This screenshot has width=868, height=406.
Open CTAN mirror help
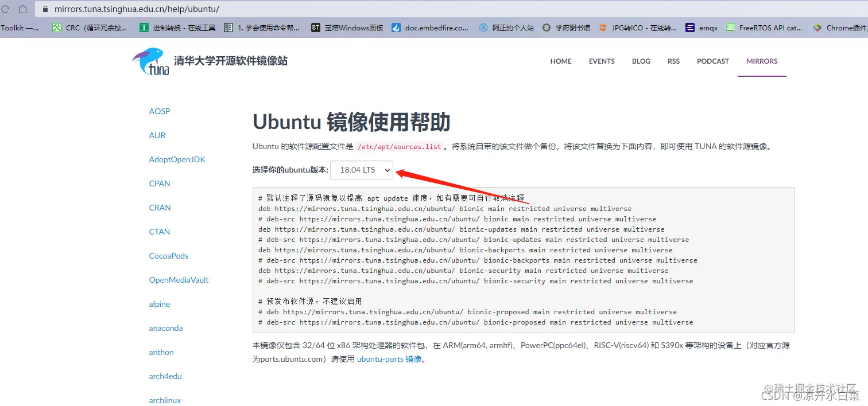(x=160, y=232)
